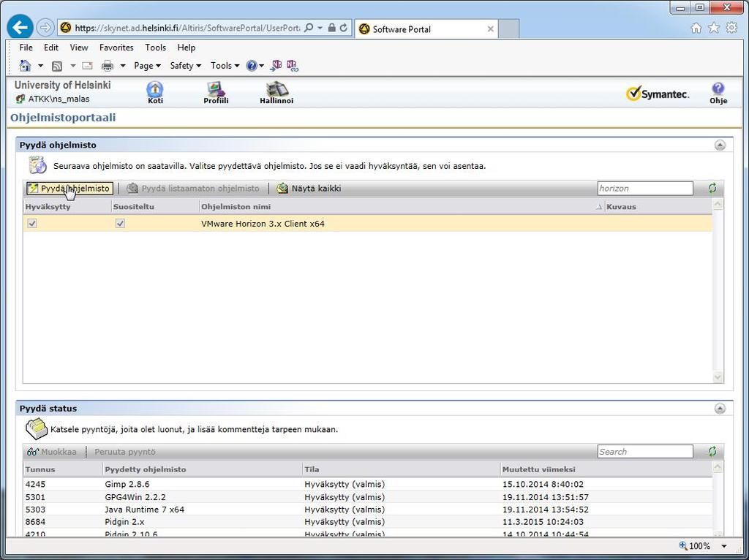Open Favorites with the star icon
Screen dimensions: 749x560
[714, 29]
